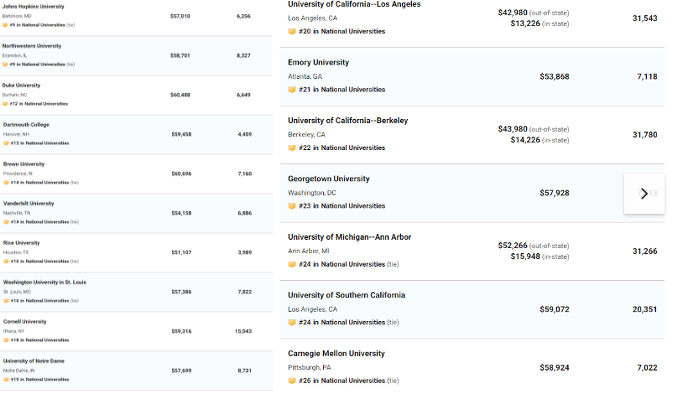Screen dimensions: 683x394
Task: Click Berkeley's enrollment figure 31,780
Action: [645, 135]
